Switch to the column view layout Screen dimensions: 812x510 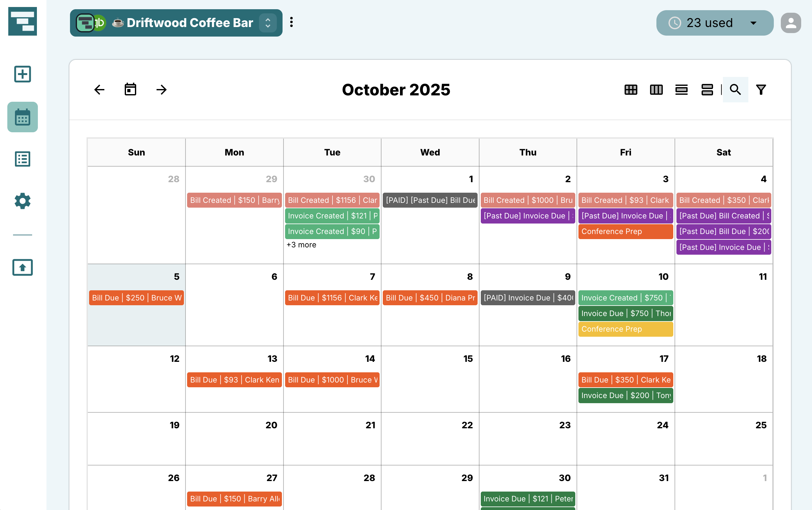[x=656, y=90]
